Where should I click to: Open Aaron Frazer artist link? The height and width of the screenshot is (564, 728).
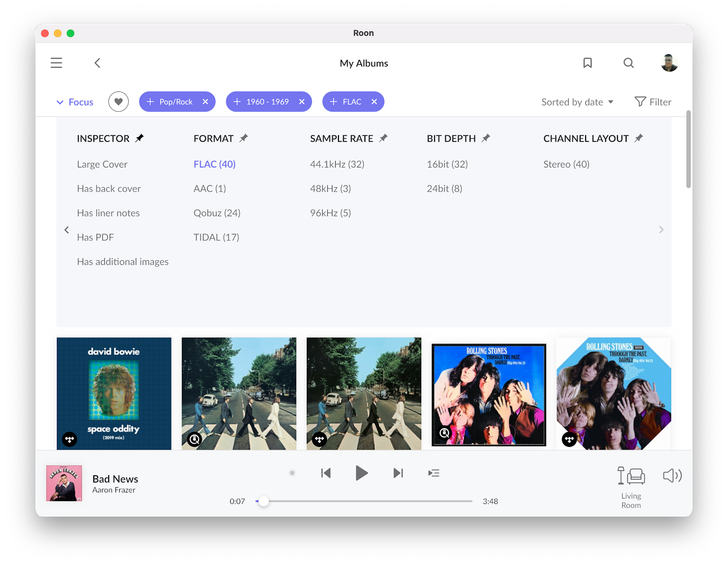(114, 490)
